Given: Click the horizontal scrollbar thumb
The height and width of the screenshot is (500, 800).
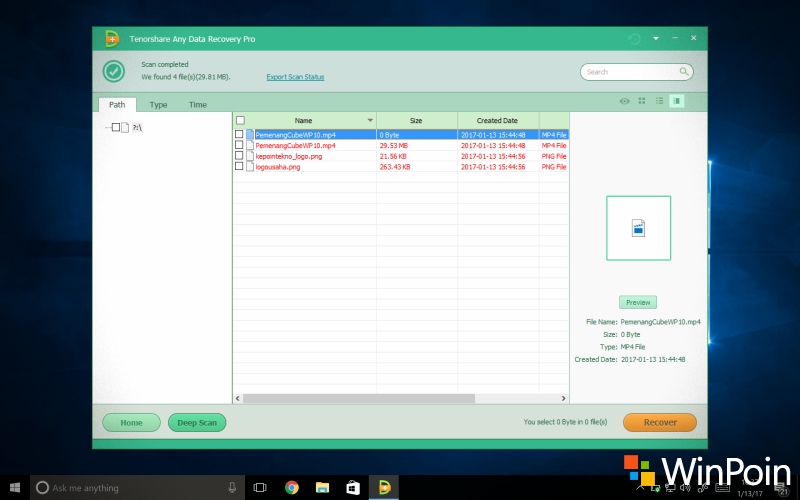Looking at the screenshot, I should pyautogui.click(x=359, y=398).
